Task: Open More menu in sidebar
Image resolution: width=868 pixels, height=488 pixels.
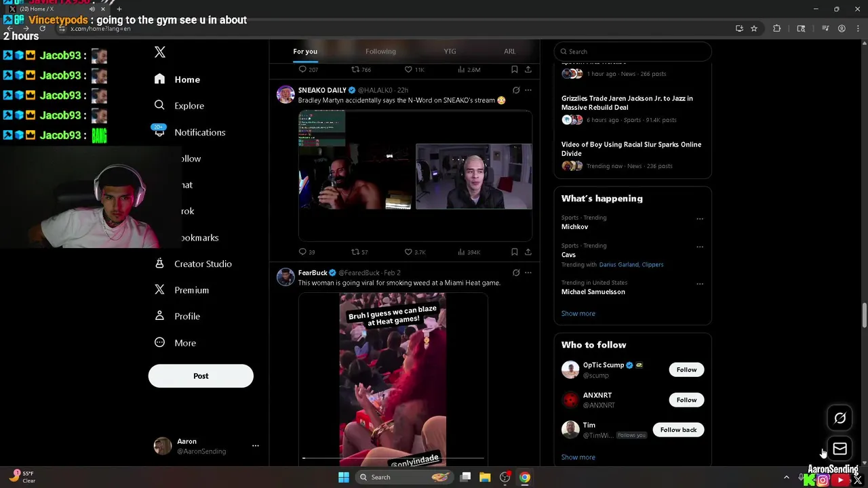Action: 175,343
